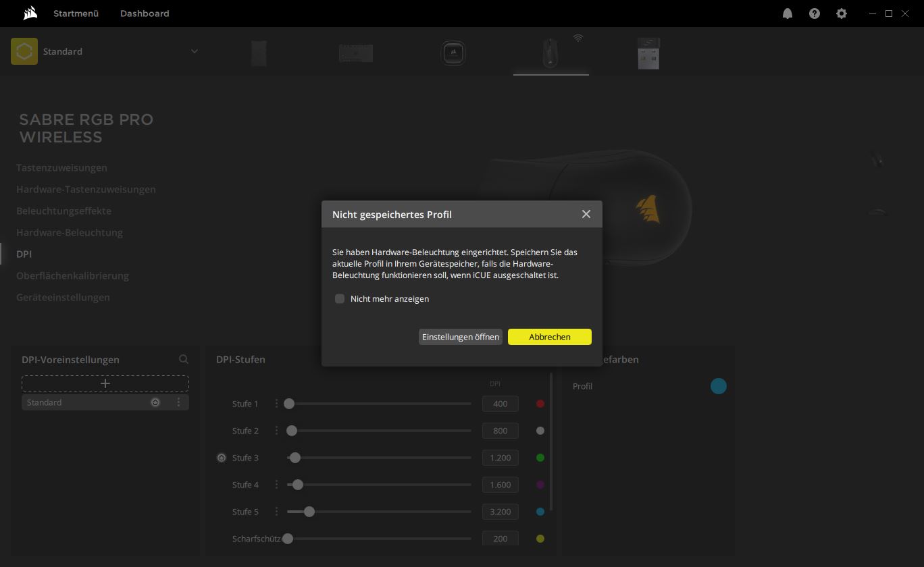The height and width of the screenshot is (567, 924).
Task: Click the Corsair sails logo
Action: pyautogui.click(x=30, y=13)
